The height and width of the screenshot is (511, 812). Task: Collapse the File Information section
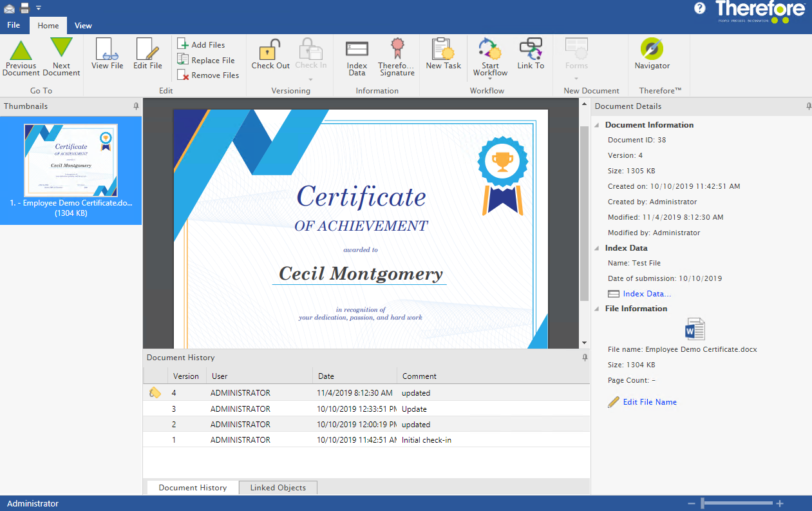coord(598,309)
